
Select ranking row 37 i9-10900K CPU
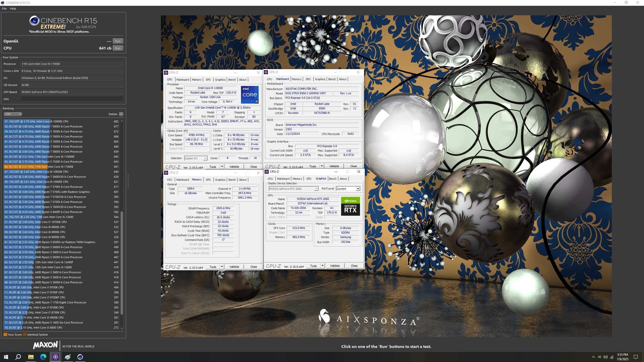pyautogui.click(x=61, y=121)
